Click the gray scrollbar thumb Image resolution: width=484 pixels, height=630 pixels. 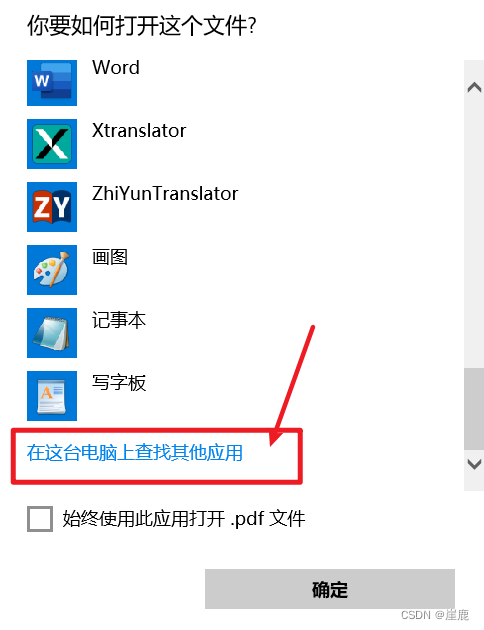pyautogui.click(x=474, y=409)
